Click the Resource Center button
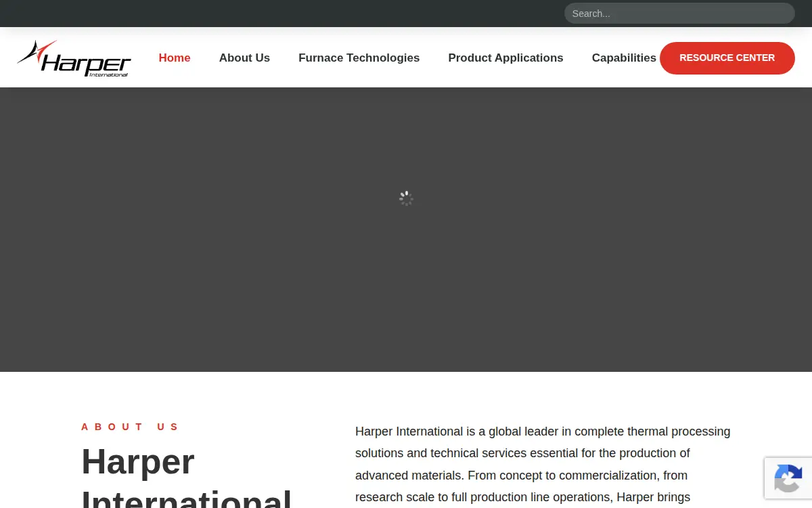 (x=727, y=58)
